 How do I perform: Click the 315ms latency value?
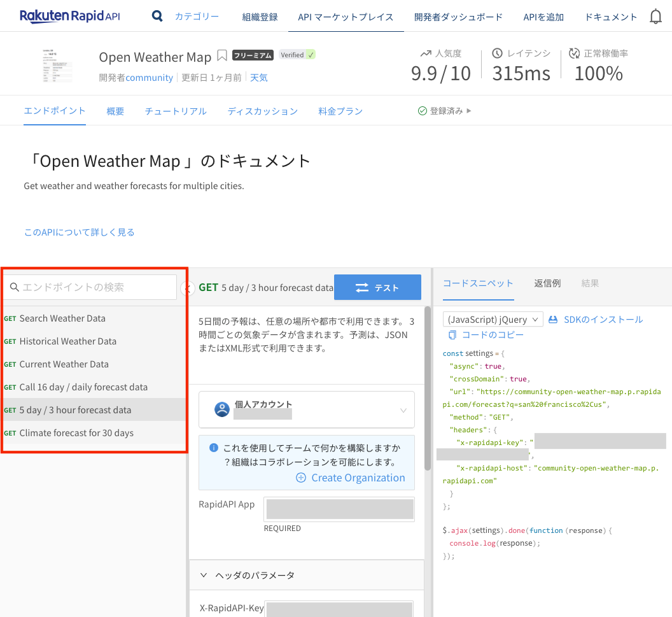(x=521, y=73)
